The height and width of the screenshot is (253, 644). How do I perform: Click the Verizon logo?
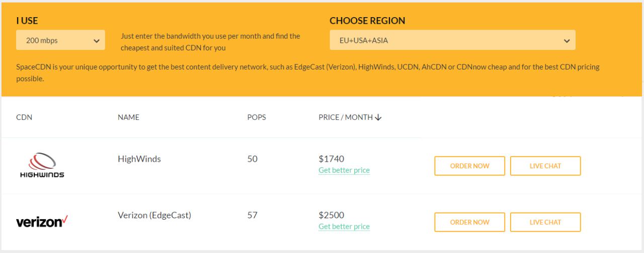click(x=42, y=222)
